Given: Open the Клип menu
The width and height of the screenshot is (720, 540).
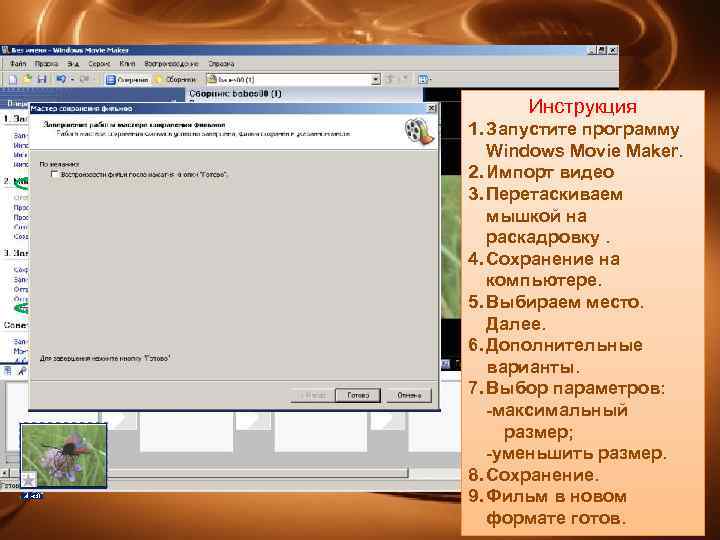Looking at the screenshot, I should tap(127, 64).
